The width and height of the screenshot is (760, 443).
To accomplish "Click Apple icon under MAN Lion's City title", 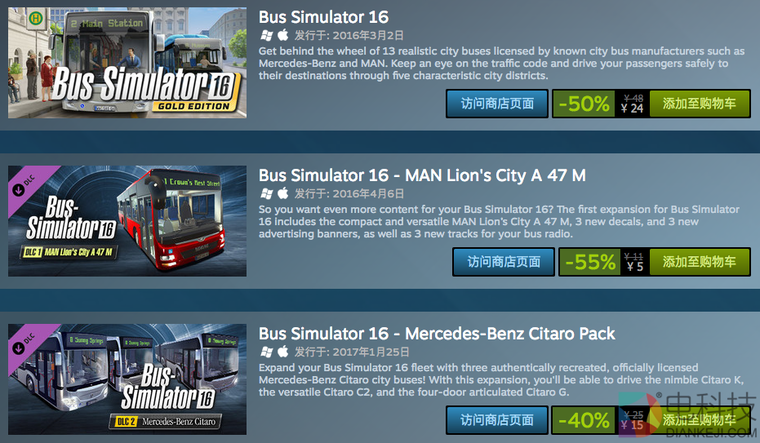I will click(x=283, y=193).
